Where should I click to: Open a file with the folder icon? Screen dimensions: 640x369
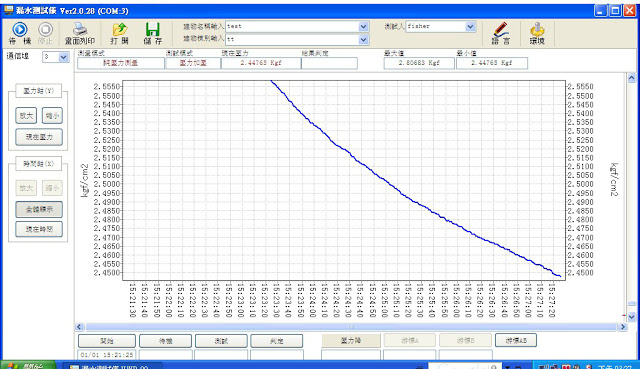120,29
